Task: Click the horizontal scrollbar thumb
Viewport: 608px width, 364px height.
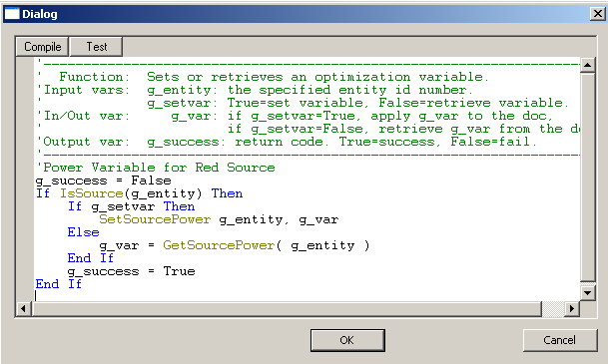Action: [287, 309]
